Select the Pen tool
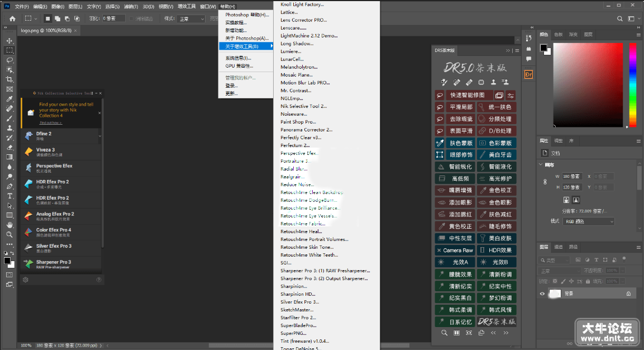The image size is (644, 350). pos(9,186)
